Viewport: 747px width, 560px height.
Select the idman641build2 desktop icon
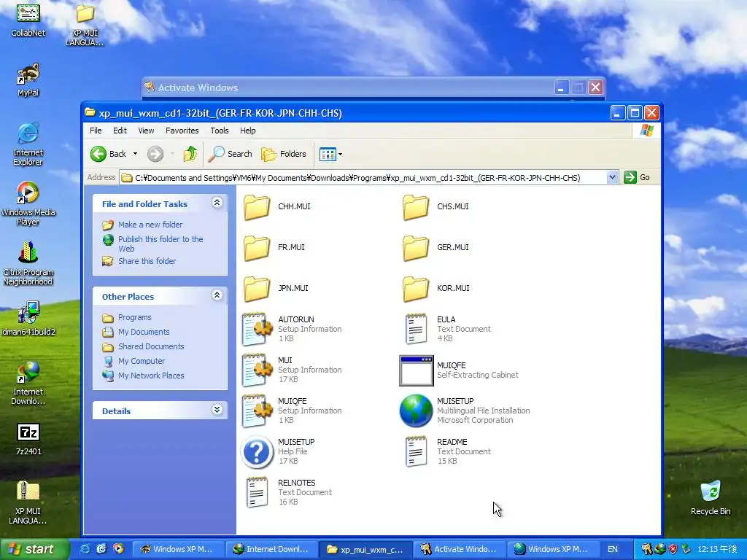coord(28,319)
